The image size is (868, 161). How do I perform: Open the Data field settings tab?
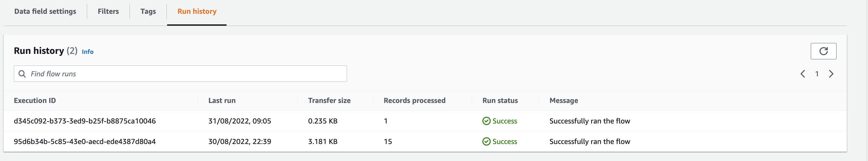click(x=45, y=12)
